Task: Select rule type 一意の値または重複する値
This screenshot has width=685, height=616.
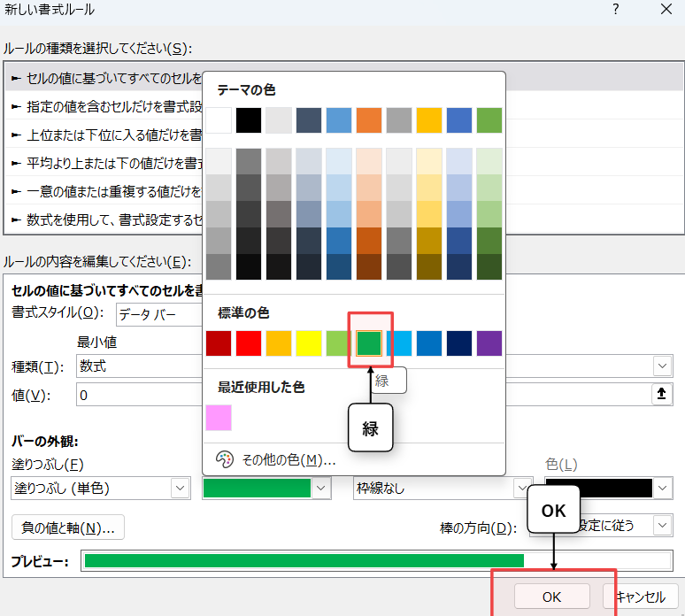Action: pos(106,191)
